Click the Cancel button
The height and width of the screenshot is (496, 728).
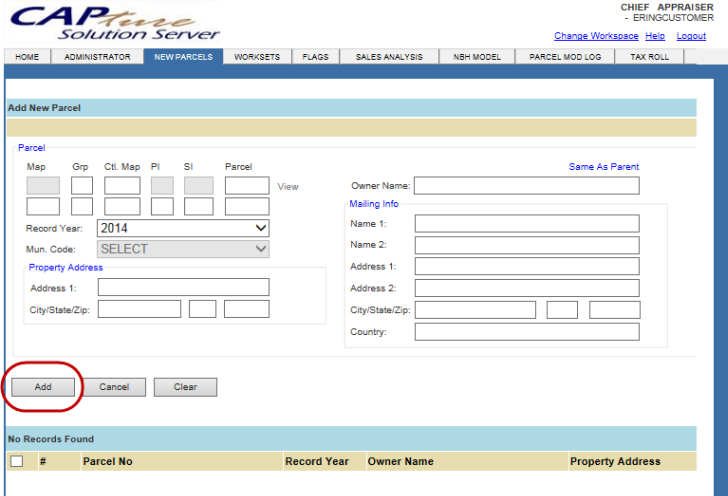pos(114,387)
